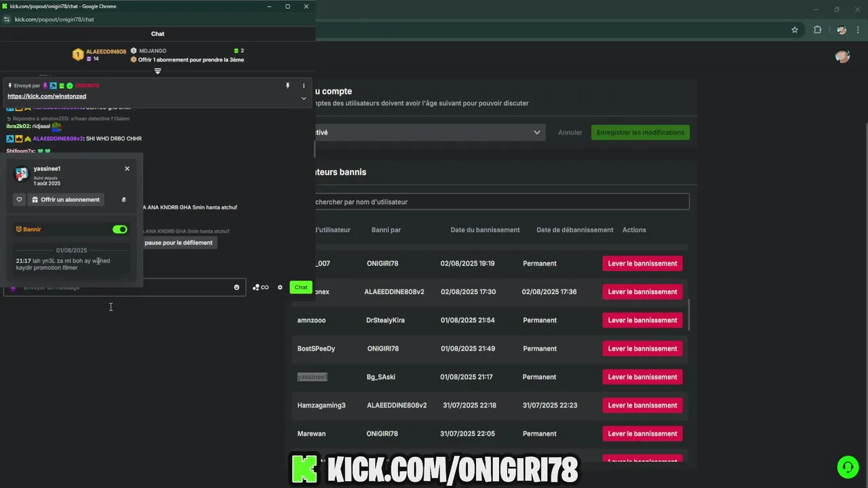The height and width of the screenshot is (488, 868).
Task: Open the pinned message three-dot menu
Action: (x=304, y=86)
